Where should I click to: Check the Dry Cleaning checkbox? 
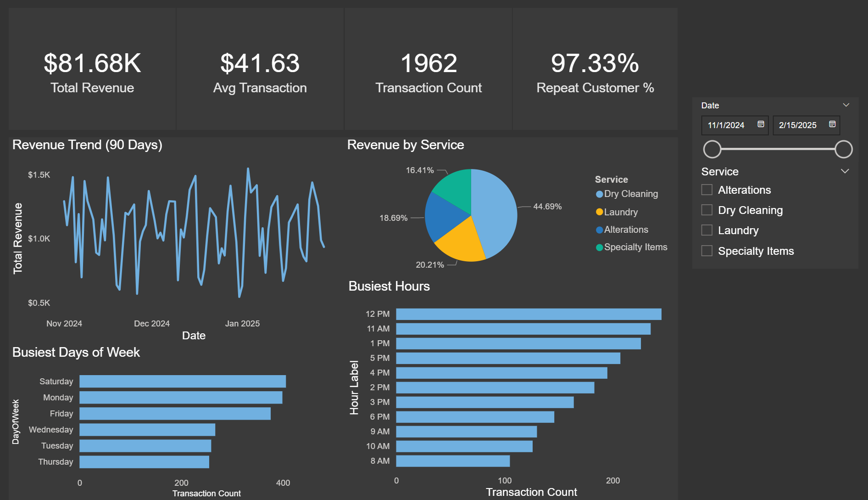[706, 210]
